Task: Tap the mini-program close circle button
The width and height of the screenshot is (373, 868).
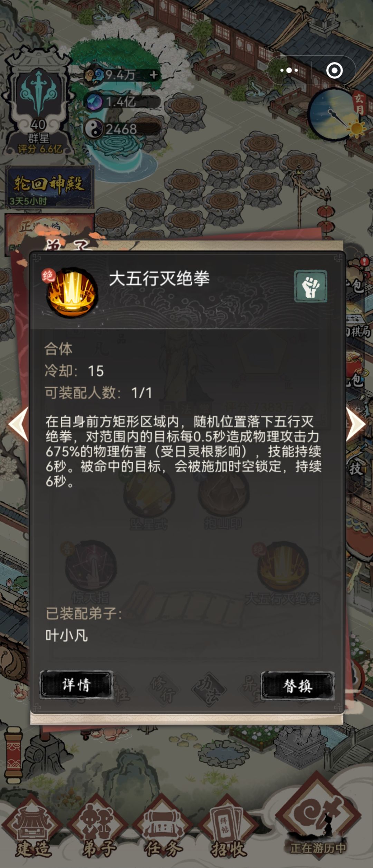Action: [x=334, y=70]
